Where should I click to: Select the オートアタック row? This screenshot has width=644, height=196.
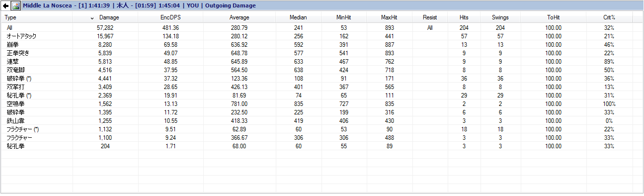tap(322, 36)
